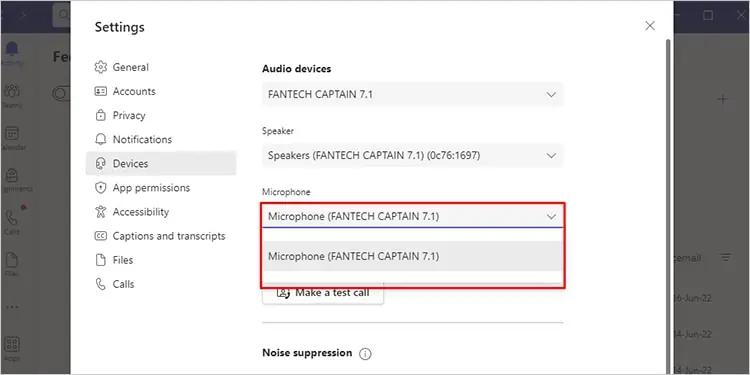
Task: Open the Teams icon in left rail
Action: pos(11,91)
